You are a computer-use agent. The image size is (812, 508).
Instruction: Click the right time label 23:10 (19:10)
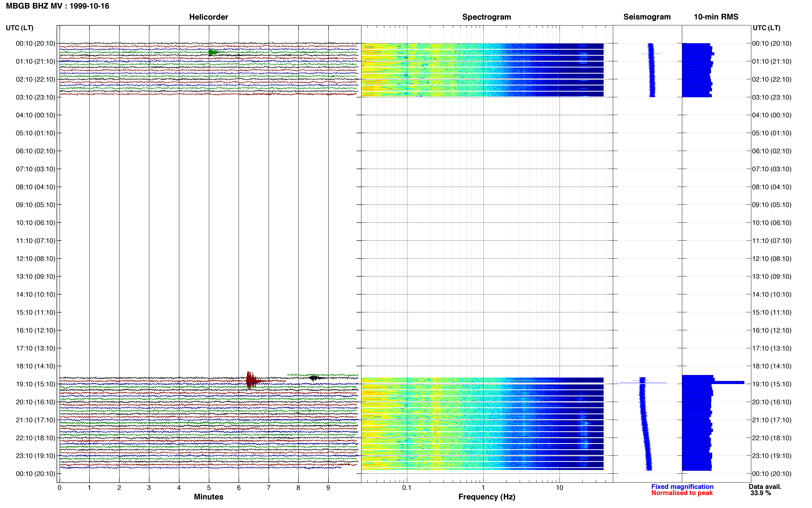pyautogui.click(x=771, y=456)
